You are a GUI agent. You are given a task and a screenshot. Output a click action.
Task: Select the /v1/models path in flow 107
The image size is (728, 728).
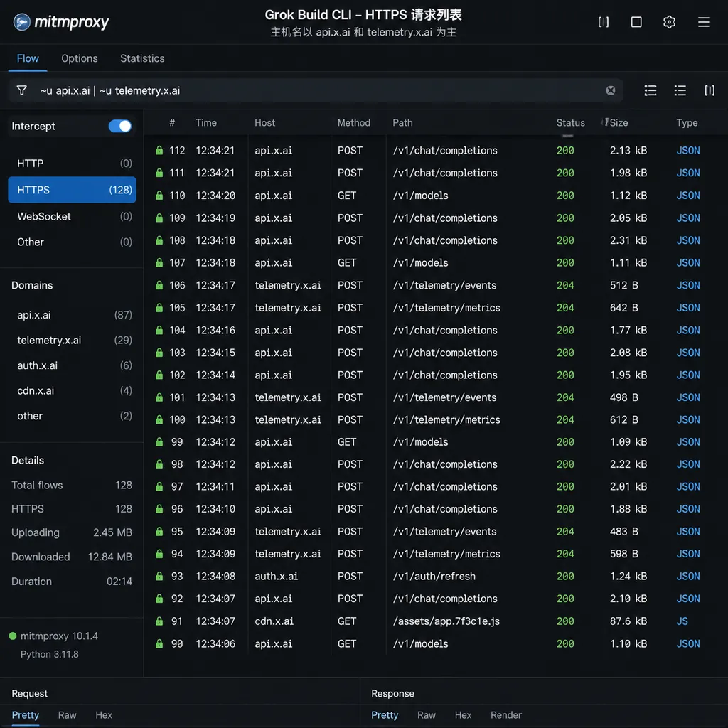pos(420,263)
